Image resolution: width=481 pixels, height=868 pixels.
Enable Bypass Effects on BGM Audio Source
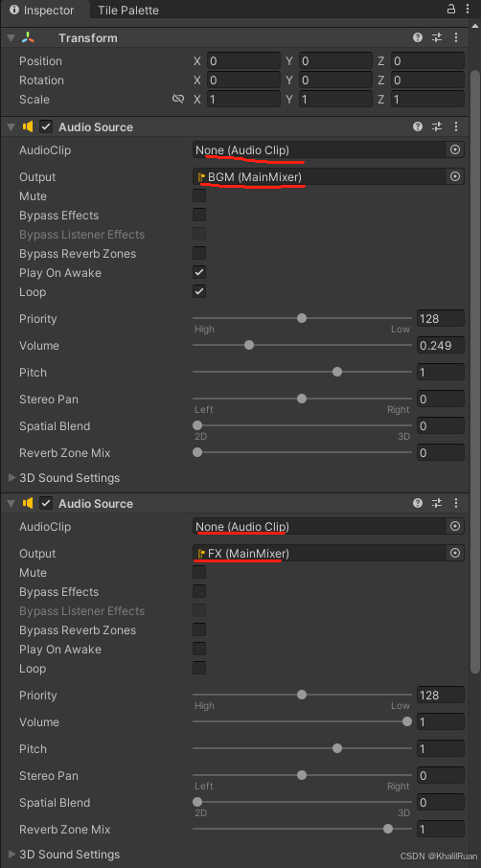(x=199, y=215)
